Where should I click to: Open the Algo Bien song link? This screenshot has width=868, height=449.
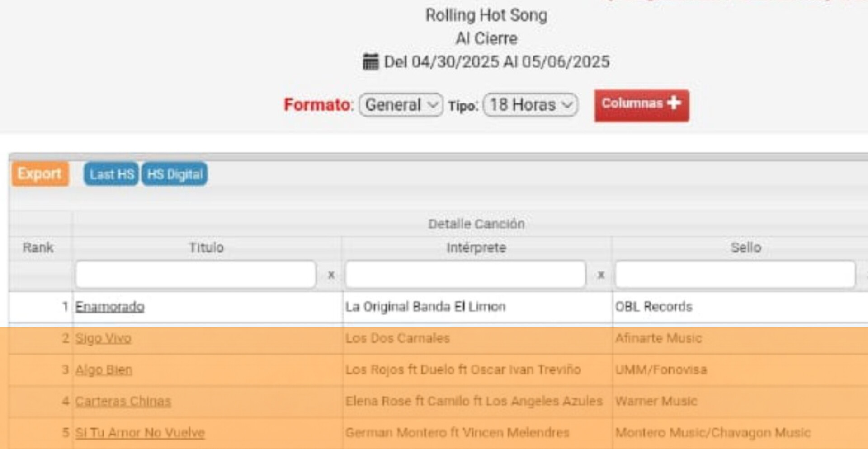(104, 370)
